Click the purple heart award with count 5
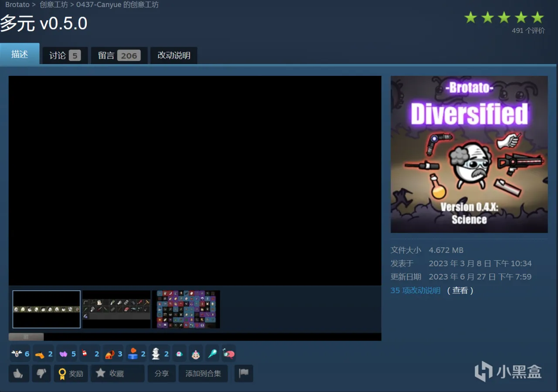Image resolution: width=558 pixels, height=392 pixels. coord(63,354)
